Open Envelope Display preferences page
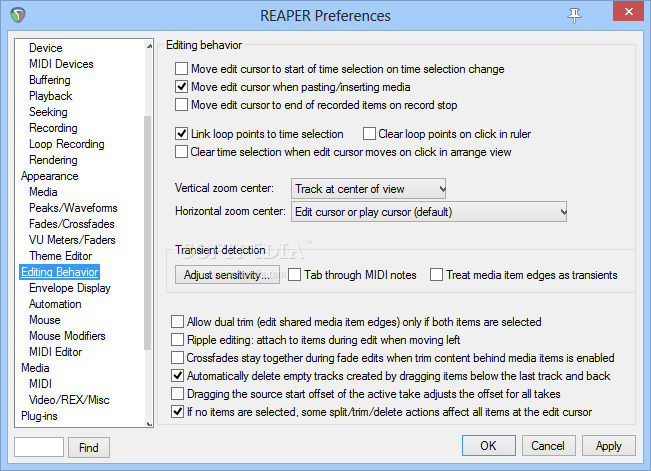 pyautogui.click(x=70, y=288)
